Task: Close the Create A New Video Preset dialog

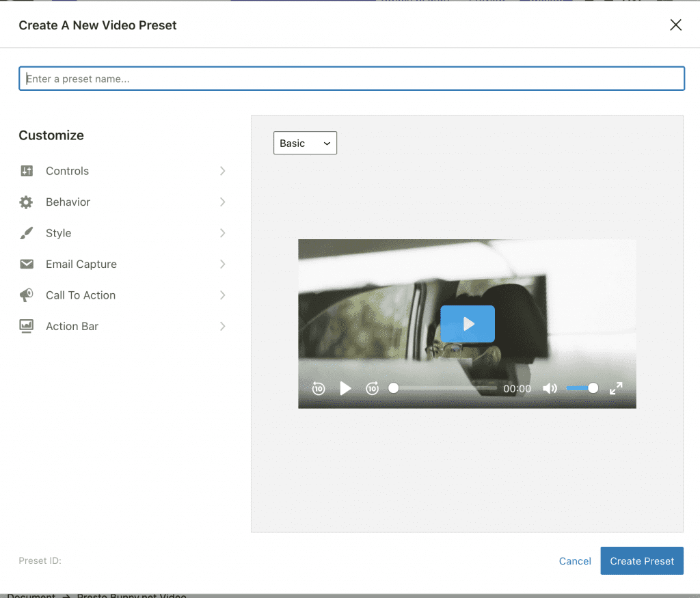Action: (x=676, y=25)
